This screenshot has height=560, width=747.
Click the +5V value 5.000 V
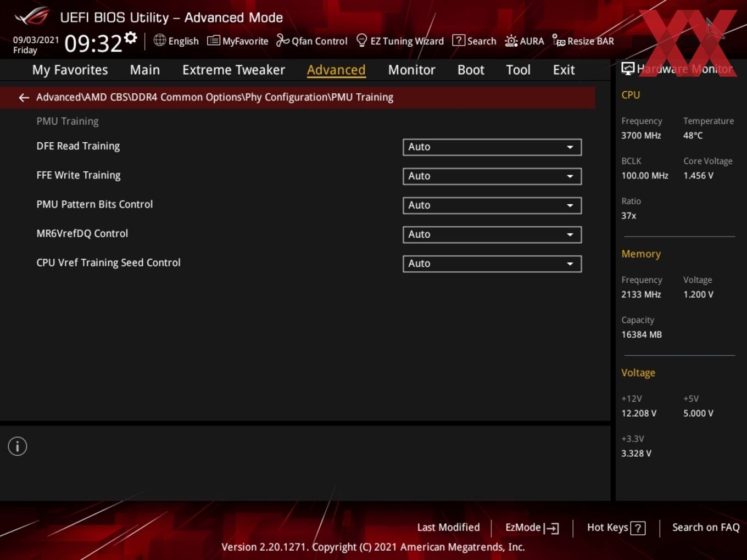click(x=698, y=413)
